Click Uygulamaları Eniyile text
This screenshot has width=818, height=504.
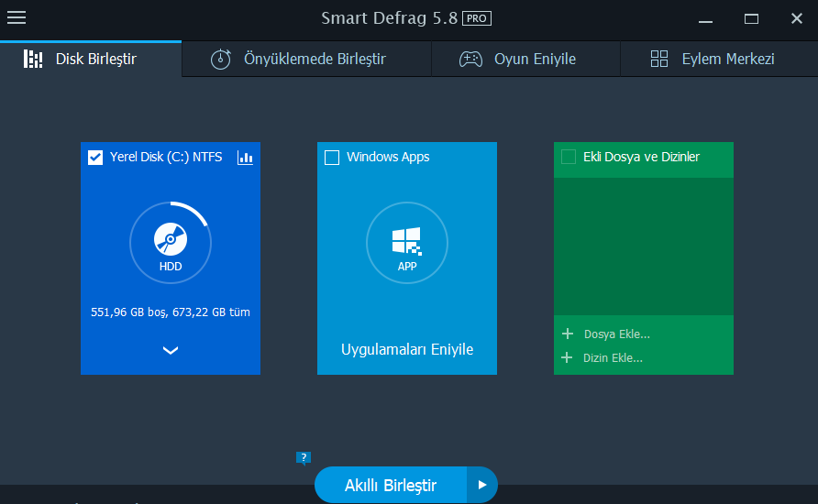(x=407, y=349)
